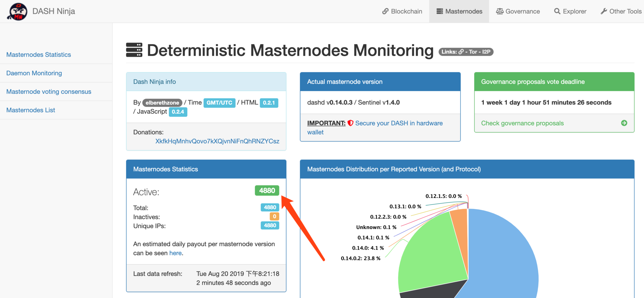The image size is (644, 298).
Task: Click the JavaScript 0.2.4 version badge
Action: click(178, 112)
